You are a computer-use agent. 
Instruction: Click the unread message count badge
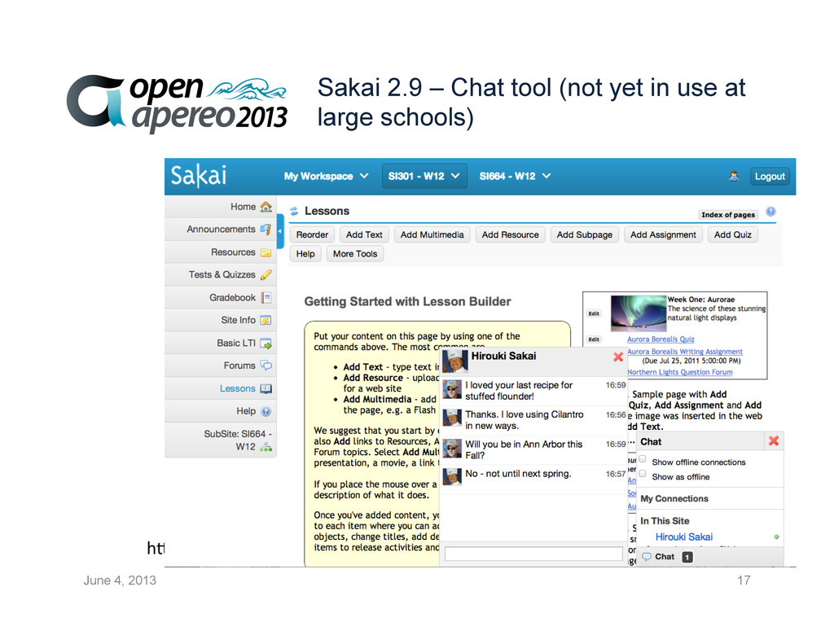point(687,557)
